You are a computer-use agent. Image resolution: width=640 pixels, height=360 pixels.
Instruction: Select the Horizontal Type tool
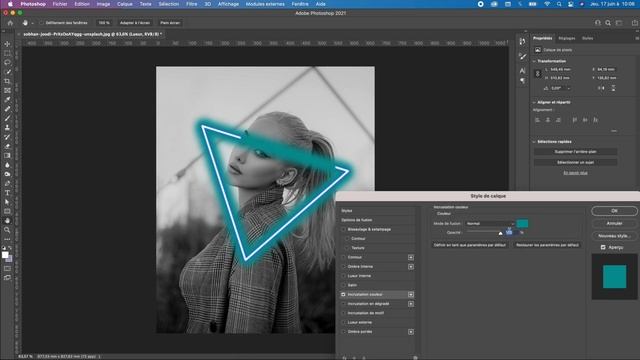click(x=7, y=193)
